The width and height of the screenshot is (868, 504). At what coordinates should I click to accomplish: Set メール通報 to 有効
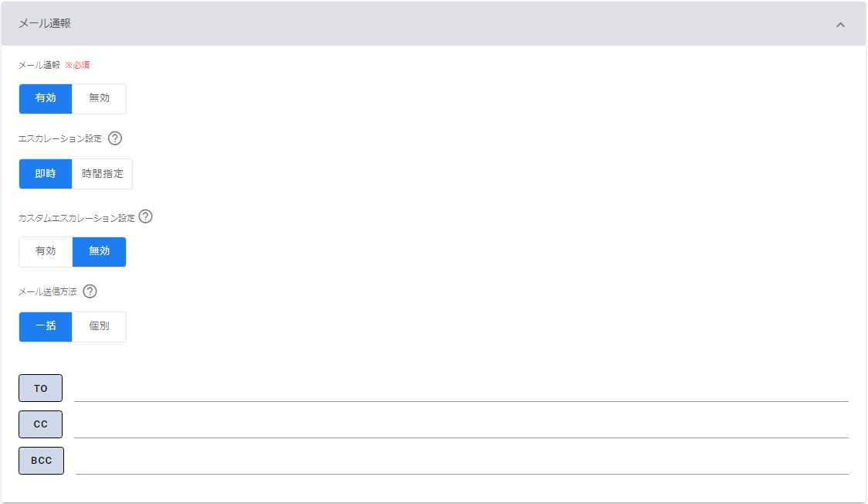point(46,98)
